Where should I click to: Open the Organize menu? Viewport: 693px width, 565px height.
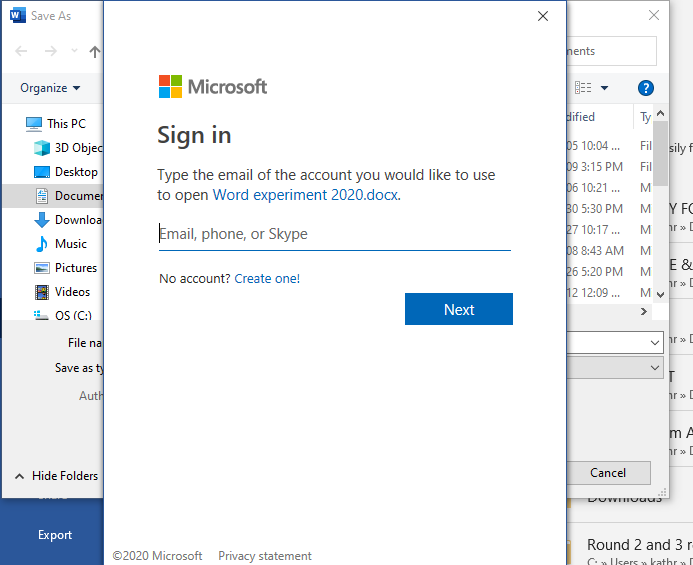click(x=50, y=88)
